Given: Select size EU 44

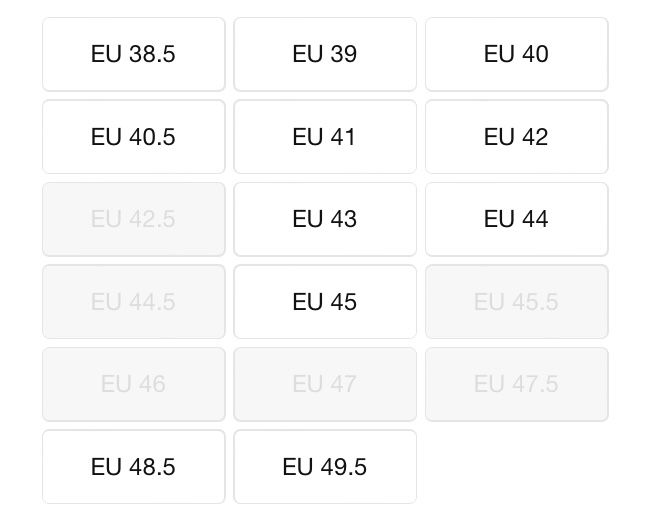Looking at the screenshot, I should 516,219.
